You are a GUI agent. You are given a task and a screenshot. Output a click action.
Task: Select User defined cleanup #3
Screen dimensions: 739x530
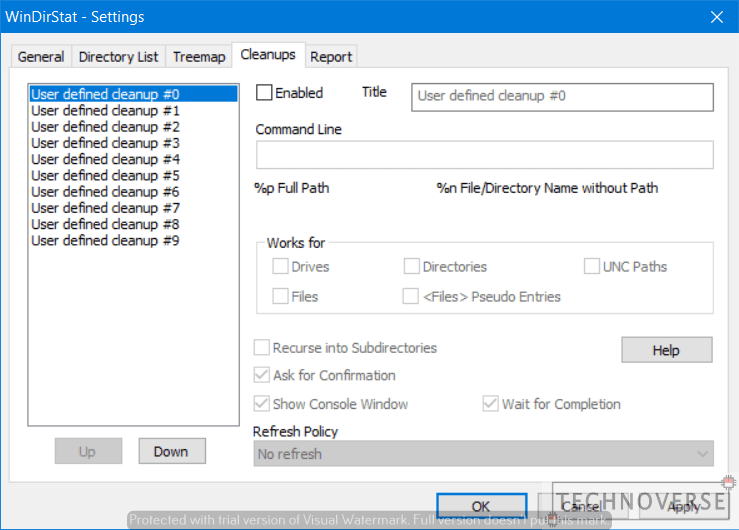pyautogui.click(x=133, y=143)
